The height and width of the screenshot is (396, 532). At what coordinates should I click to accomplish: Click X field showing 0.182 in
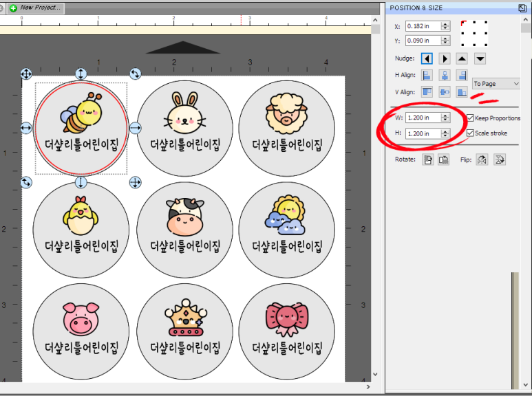coord(423,26)
